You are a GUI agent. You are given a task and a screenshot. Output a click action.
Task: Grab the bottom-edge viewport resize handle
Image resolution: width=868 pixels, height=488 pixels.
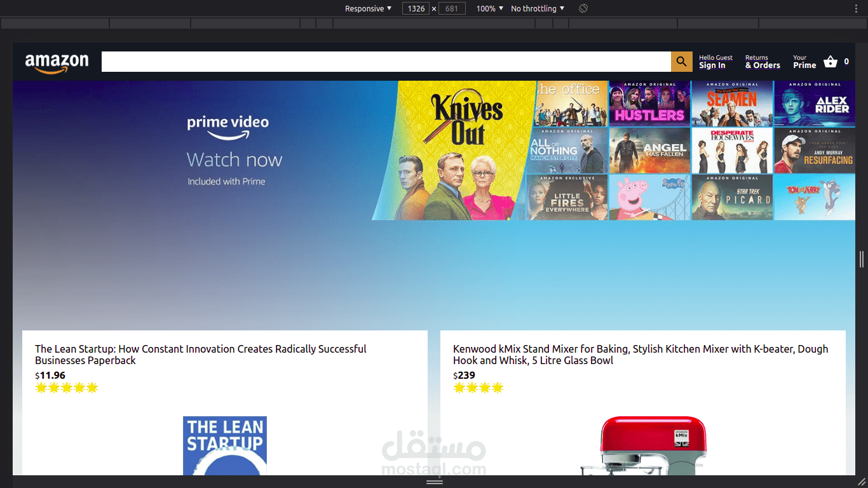coord(435,482)
